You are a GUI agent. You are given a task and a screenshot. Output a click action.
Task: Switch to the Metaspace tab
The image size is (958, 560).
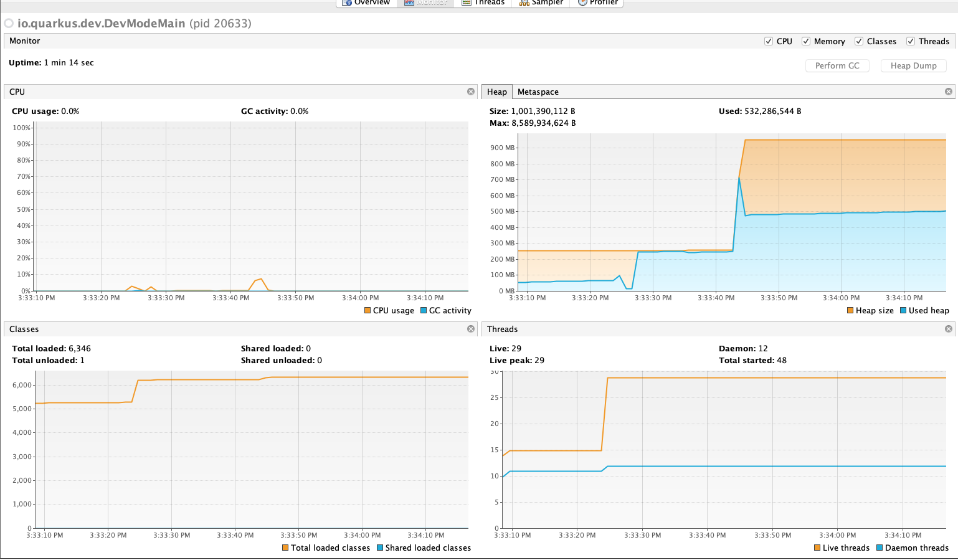coord(538,92)
